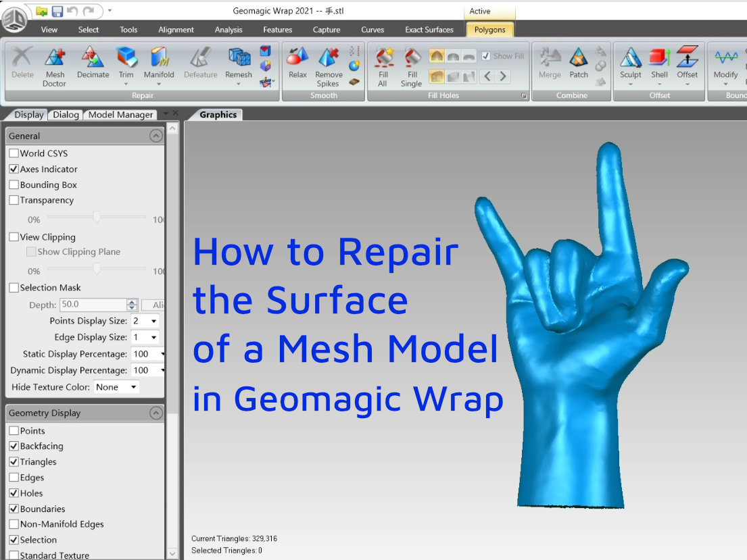
Task: Turn on the Bounding Box checkbox
Action: click(14, 185)
